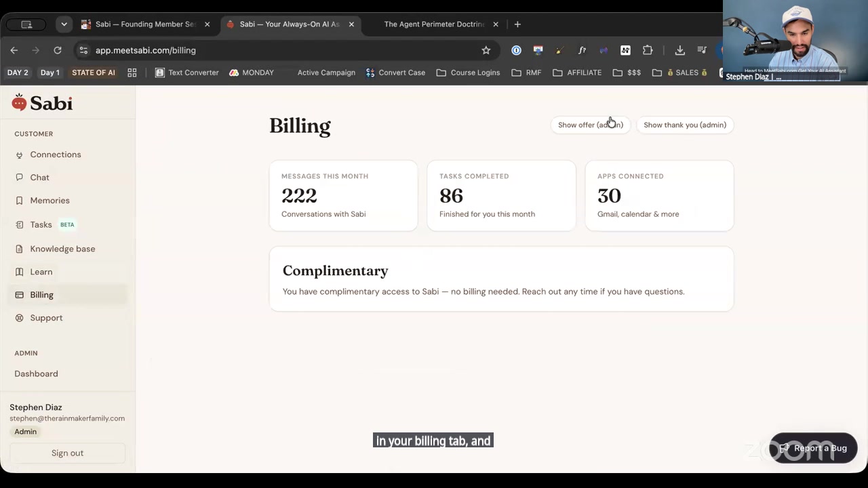Open the Text Converter bookmark
The height and width of the screenshot is (488, 868).
[x=186, y=73]
